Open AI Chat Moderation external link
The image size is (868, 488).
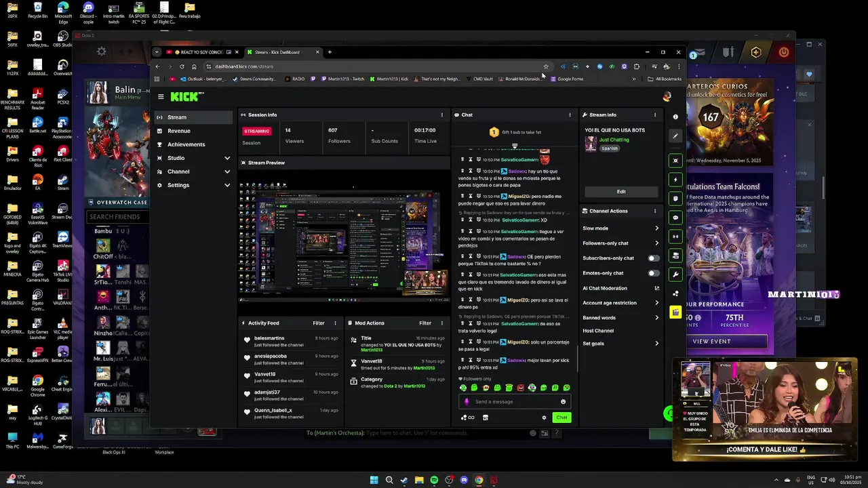[656, 288]
